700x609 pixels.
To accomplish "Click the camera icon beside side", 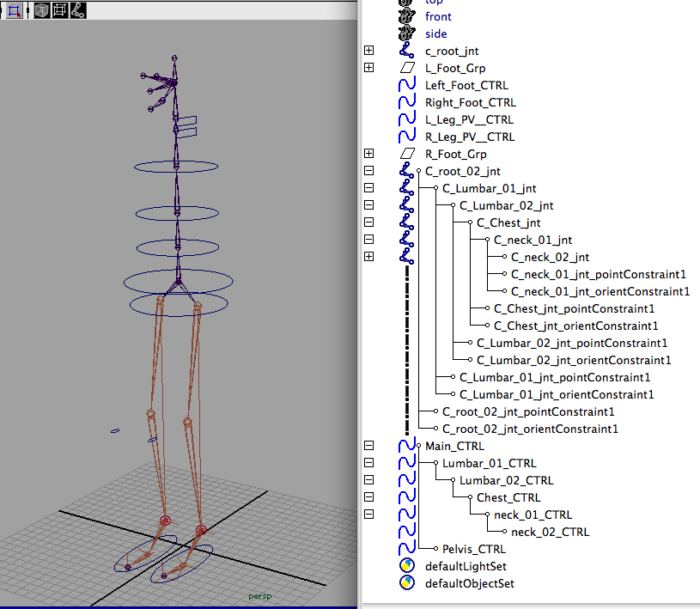I will pos(407,33).
